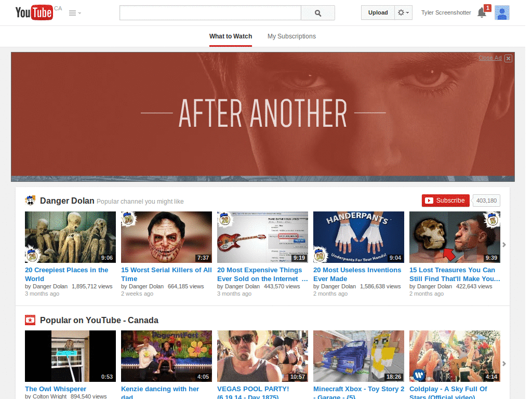The height and width of the screenshot is (399, 532).
Task: Click Minecraft Xbox - Toy Story 2 title
Action: (x=358, y=392)
